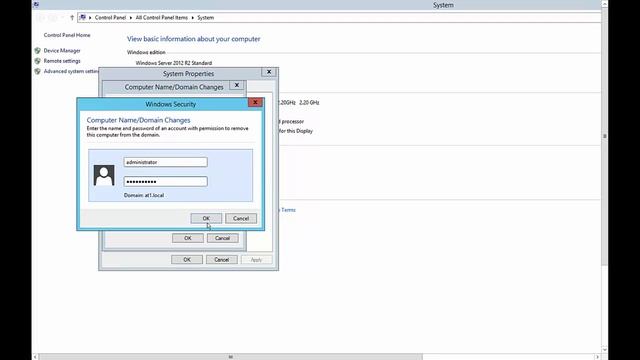Expand the breadcrumb arrow after Control Panel
The width and height of the screenshot is (640, 360).
point(131,18)
